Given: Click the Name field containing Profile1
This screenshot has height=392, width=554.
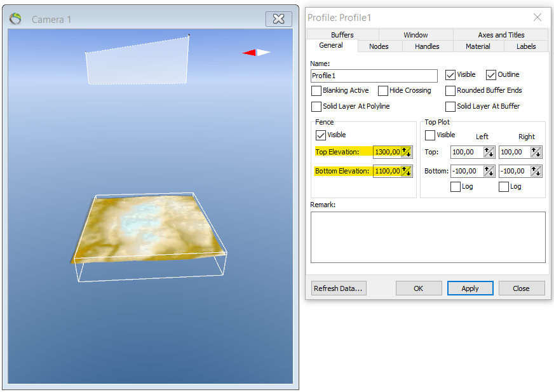Looking at the screenshot, I should pyautogui.click(x=374, y=76).
